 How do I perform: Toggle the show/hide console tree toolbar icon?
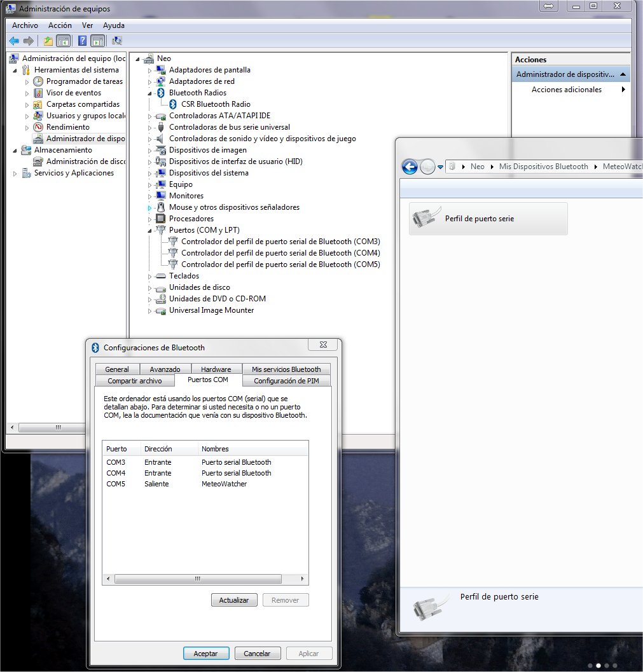click(x=64, y=41)
